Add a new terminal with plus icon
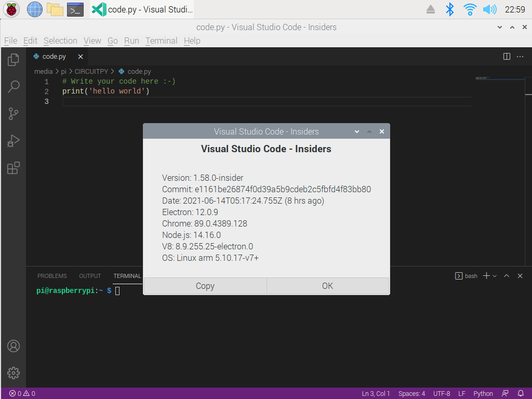The width and height of the screenshot is (532, 399). point(486,276)
